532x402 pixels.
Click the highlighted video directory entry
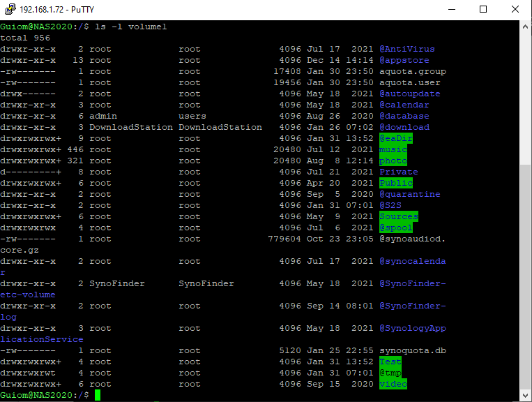coord(393,384)
